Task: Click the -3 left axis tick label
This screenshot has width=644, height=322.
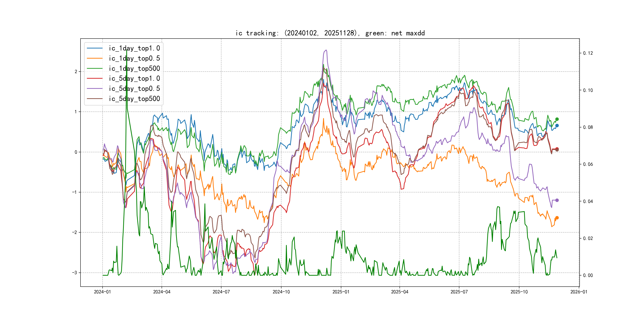Action: (x=75, y=273)
